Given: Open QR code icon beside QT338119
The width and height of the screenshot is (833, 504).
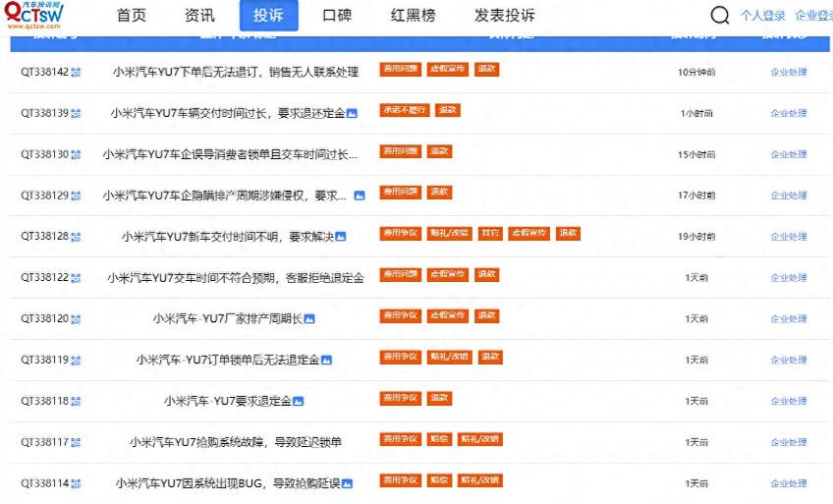Looking at the screenshot, I should pos(76,361).
